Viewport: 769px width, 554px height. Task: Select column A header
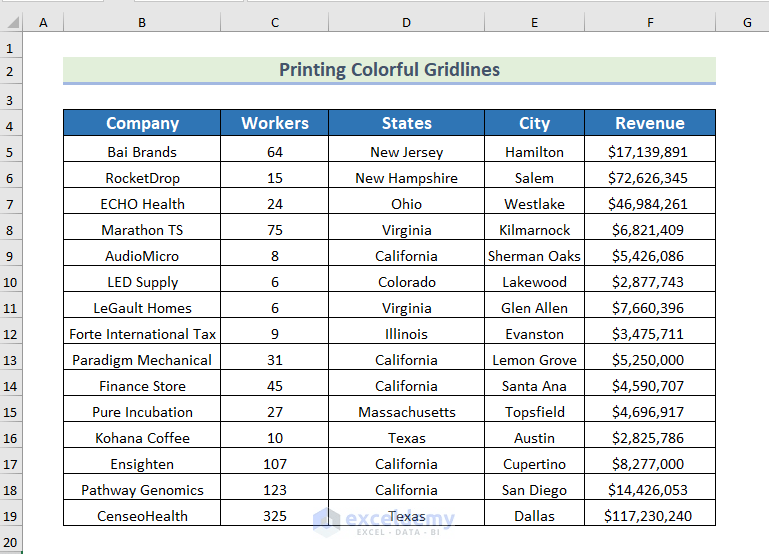[43, 23]
